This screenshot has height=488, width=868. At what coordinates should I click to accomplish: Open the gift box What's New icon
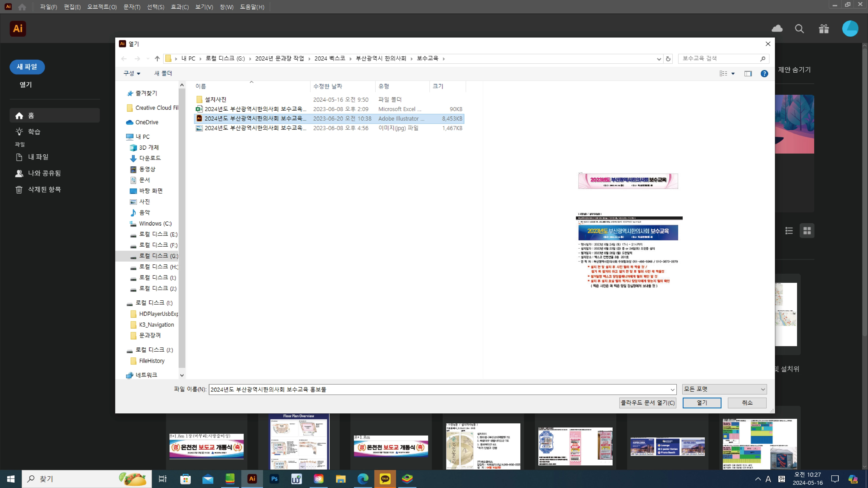(824, 29)
